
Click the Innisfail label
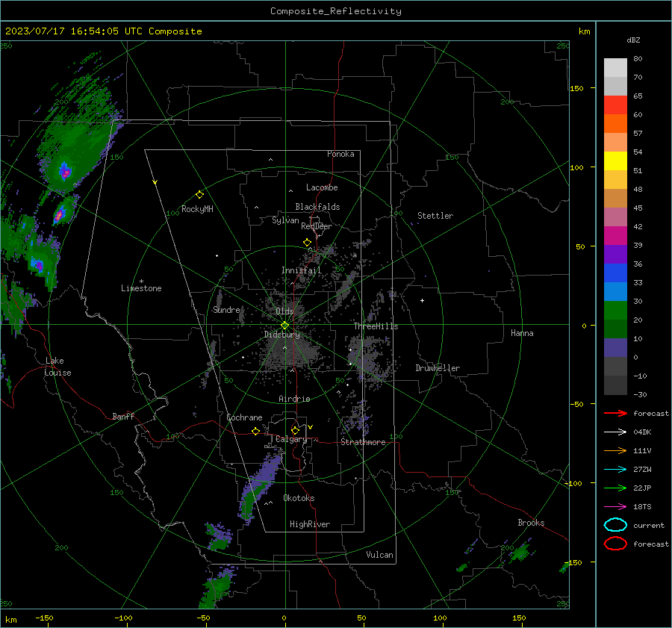pyautogui.click(x=301, y=270)
